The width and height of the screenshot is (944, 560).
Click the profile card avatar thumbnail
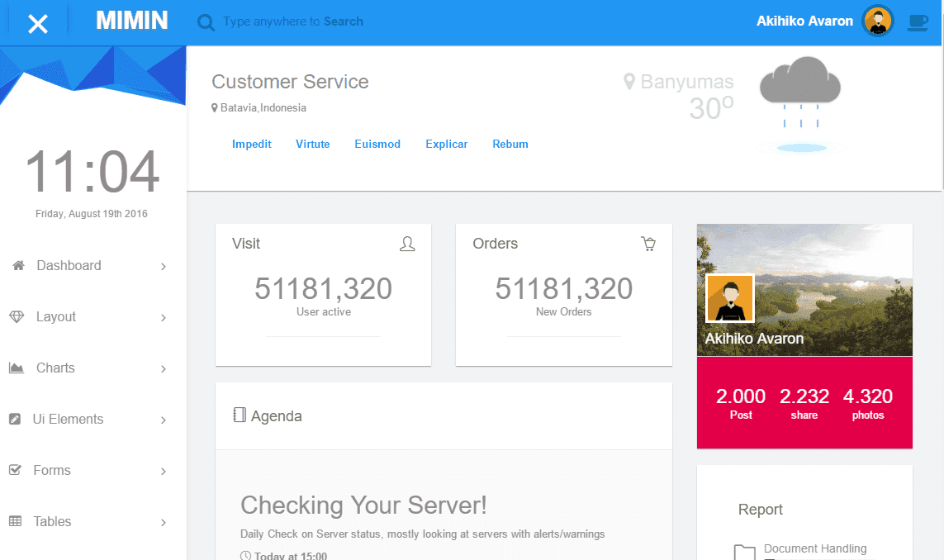[729, 298]
